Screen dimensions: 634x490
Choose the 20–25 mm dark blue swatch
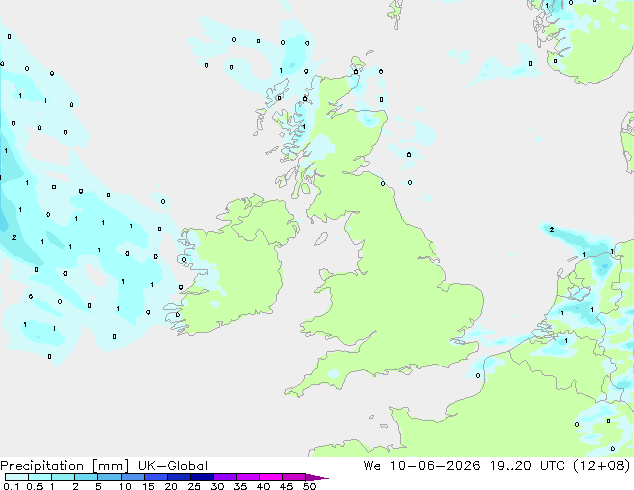pyautogui.click(x=178, y=477)
